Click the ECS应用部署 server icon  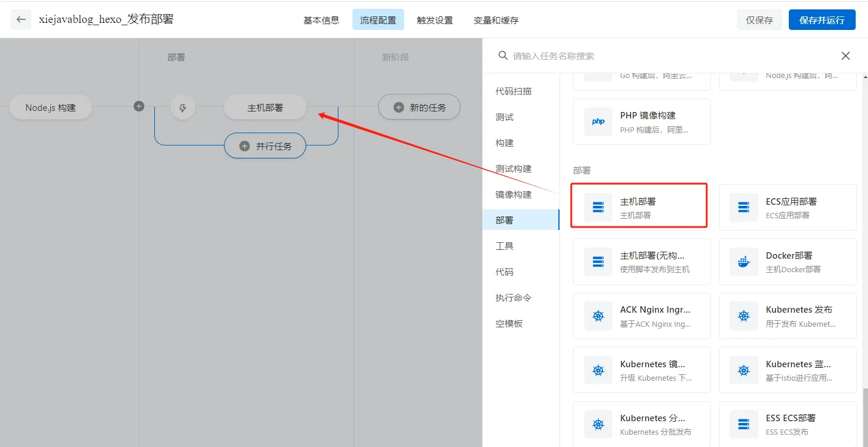(x=744, y=208)
